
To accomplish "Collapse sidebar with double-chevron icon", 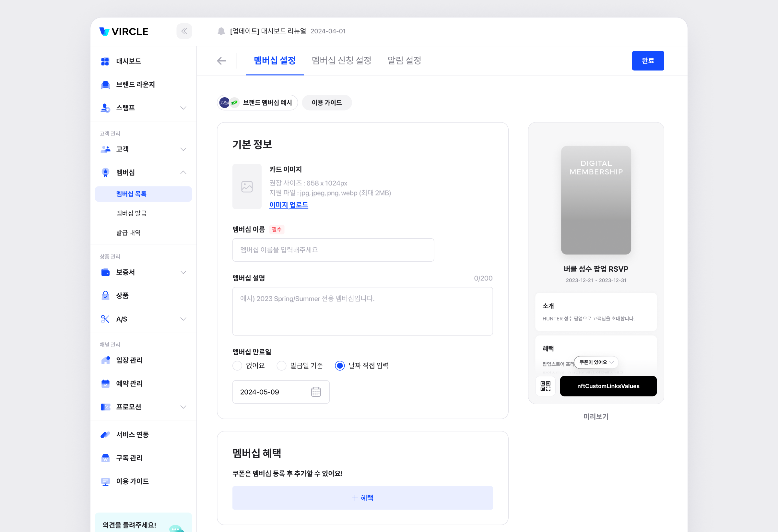I will pos(184,31).
